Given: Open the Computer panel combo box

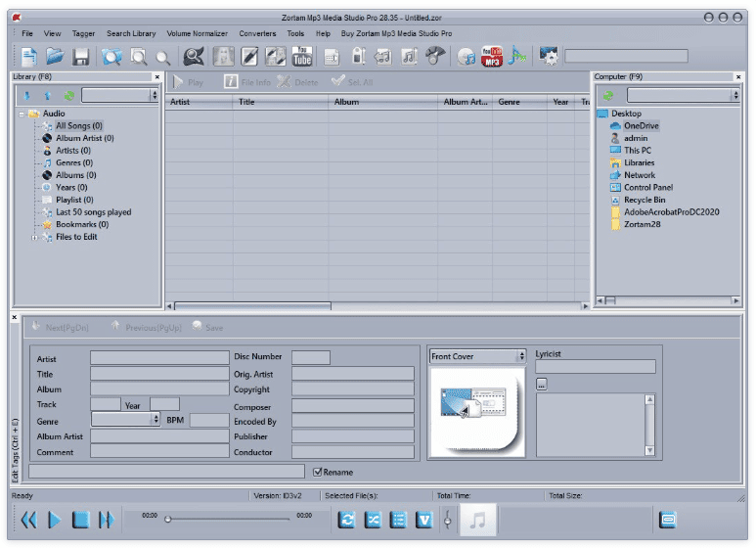Looking at the screenshot, I should coord(684,95).
